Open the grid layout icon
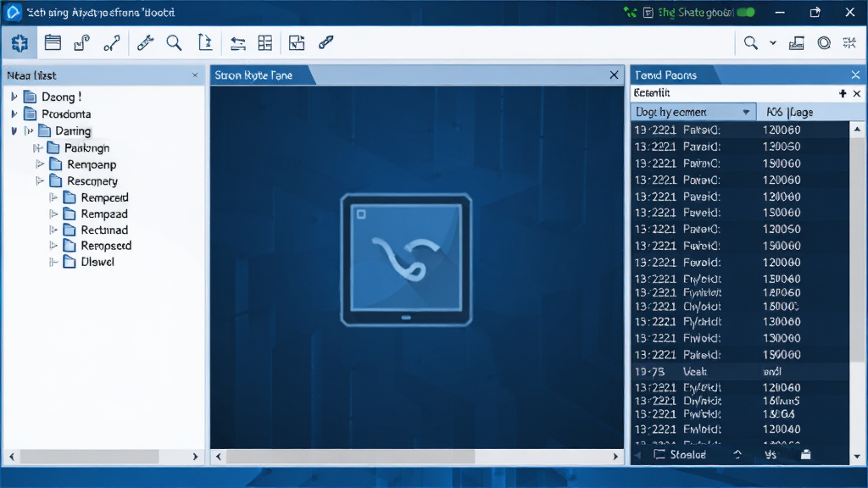This screenshot has height=488, width=868. (265, 42)
